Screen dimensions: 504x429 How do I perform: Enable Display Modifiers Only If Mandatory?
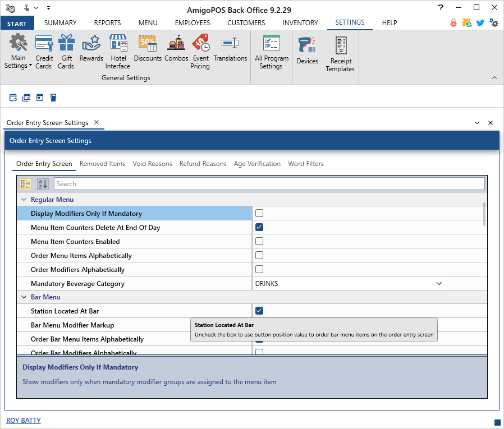point(259,214)
